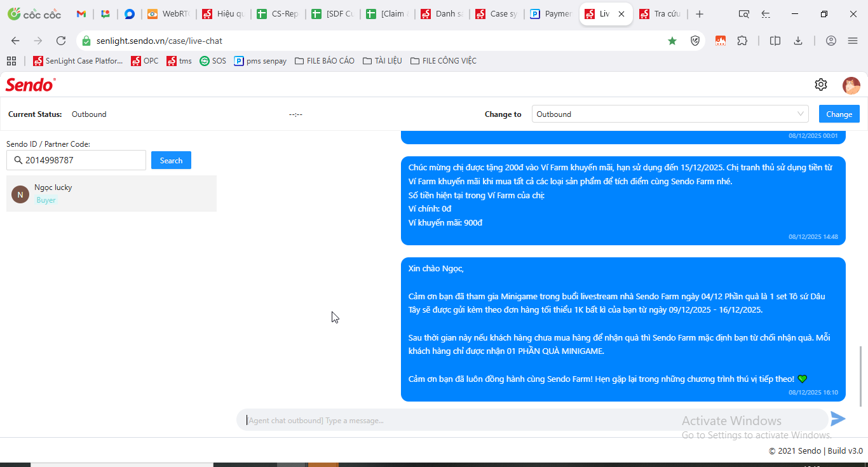Screen dimensions: 868x467
Task: Switch to the Payment tab
Action: point(552,14)
